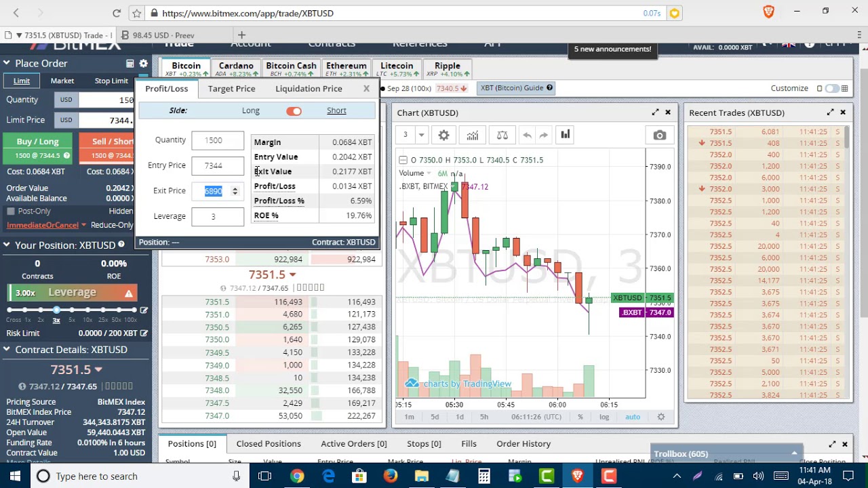Open the Order History tab
The width and height of the screenshot is (868, 488).
524,444
